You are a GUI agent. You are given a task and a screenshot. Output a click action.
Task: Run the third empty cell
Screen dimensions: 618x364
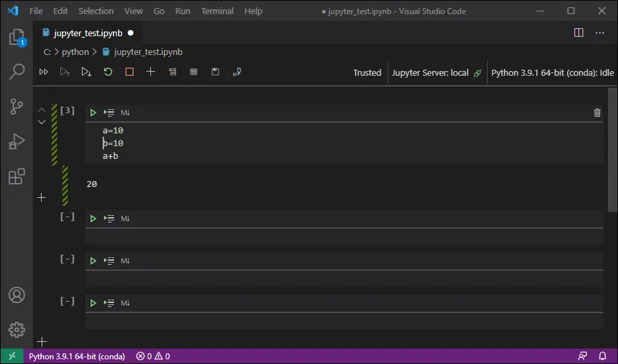93,303
